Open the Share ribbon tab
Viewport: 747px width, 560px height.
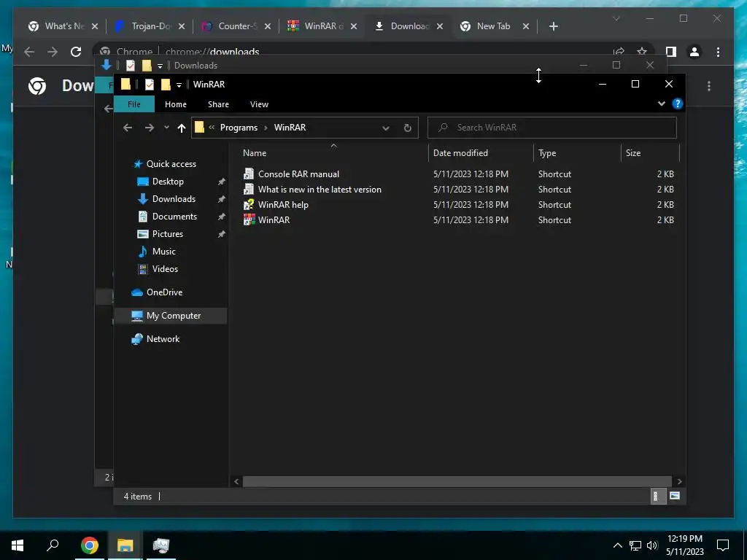218,104
